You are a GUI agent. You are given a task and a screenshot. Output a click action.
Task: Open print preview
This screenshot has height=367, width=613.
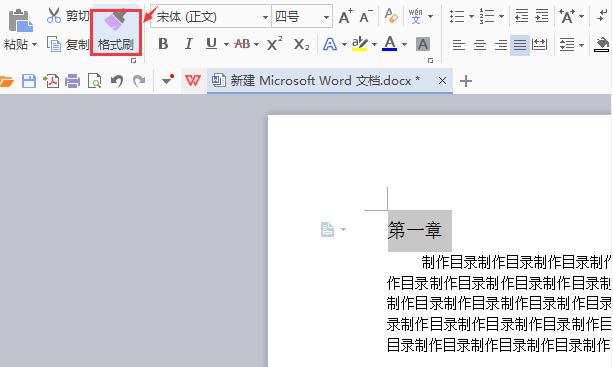94,81
